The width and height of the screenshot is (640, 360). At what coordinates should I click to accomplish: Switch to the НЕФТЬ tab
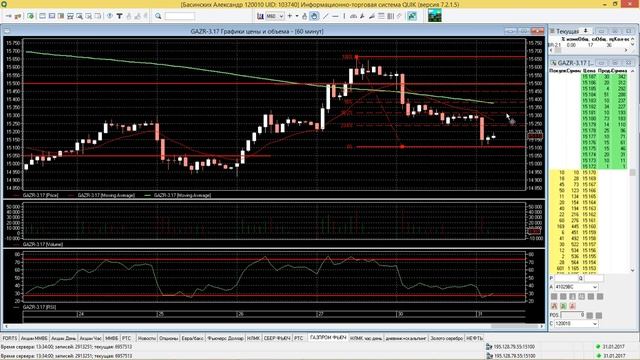(474, 338)
